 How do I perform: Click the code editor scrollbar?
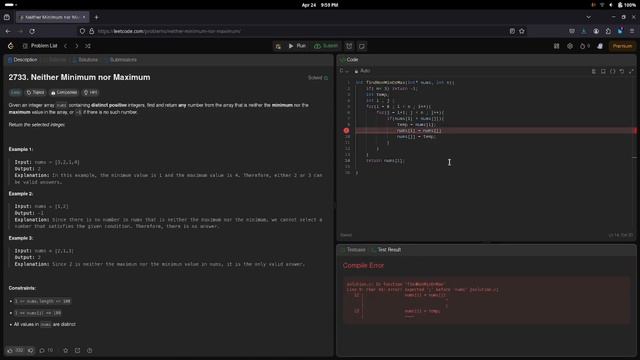pyautogui.click(x=635, y=157)
